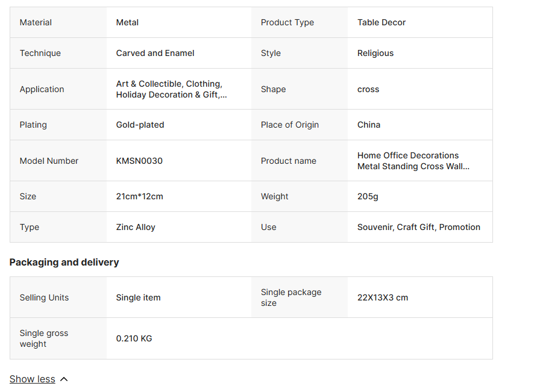
Task: Select the Type value Zinc Alloy
Action: 136,227
